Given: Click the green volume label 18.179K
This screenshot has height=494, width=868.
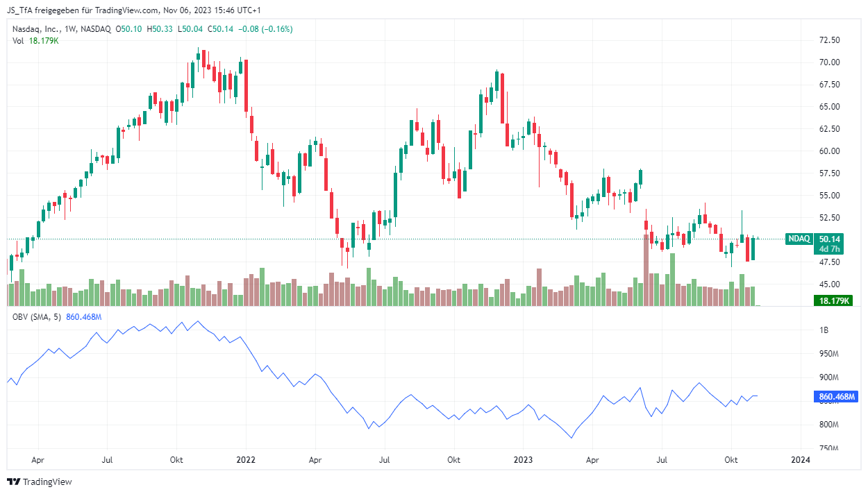Looking at the screenshot, I should click(x=833, y=300).
